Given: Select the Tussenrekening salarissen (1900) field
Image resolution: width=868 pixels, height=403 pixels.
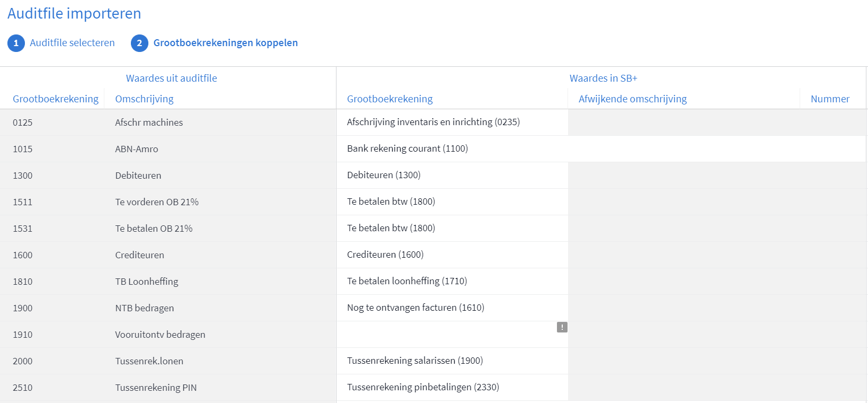Looking at the screenshot, I should point(452,361).
